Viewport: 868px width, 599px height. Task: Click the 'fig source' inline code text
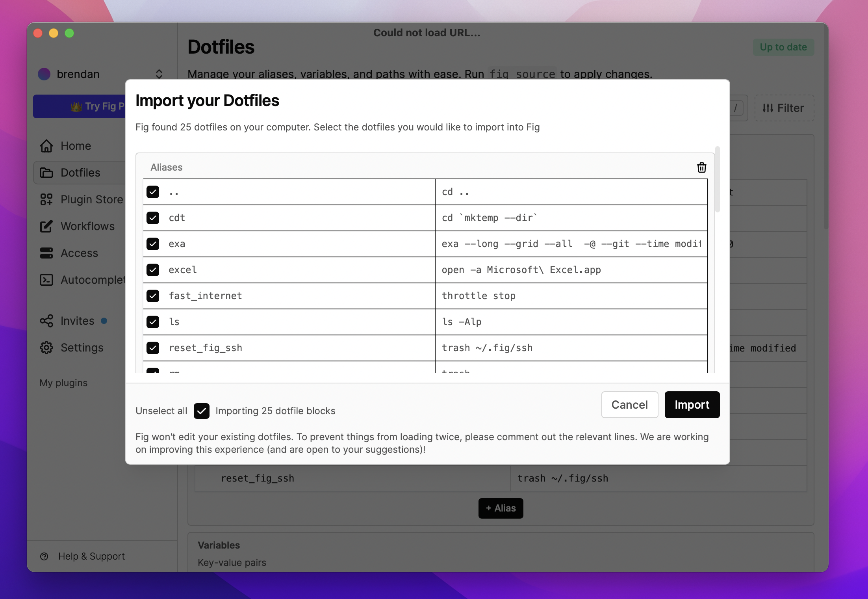[x=522, y=74]
